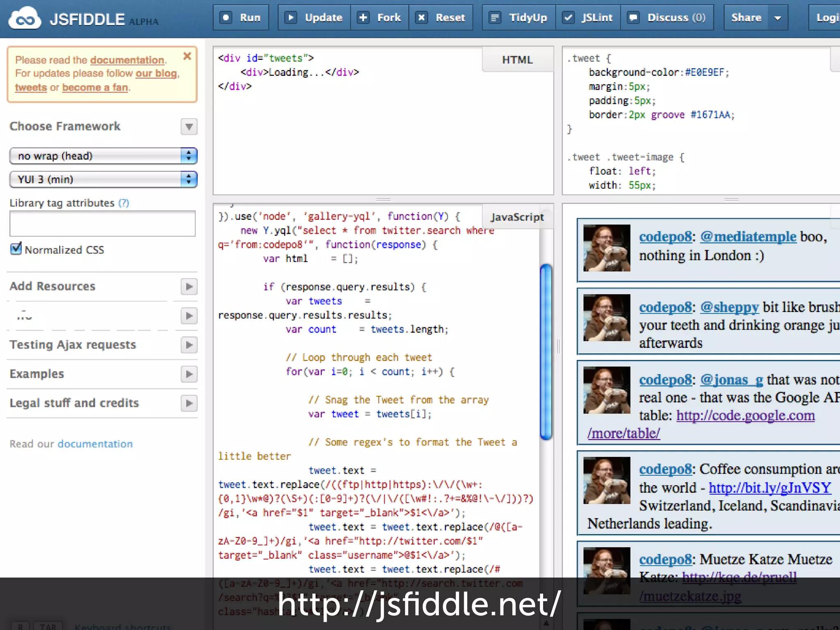The image size is (840, 630).
Task: Toggle the Normalized CSS checkbox
Action: 16,249
